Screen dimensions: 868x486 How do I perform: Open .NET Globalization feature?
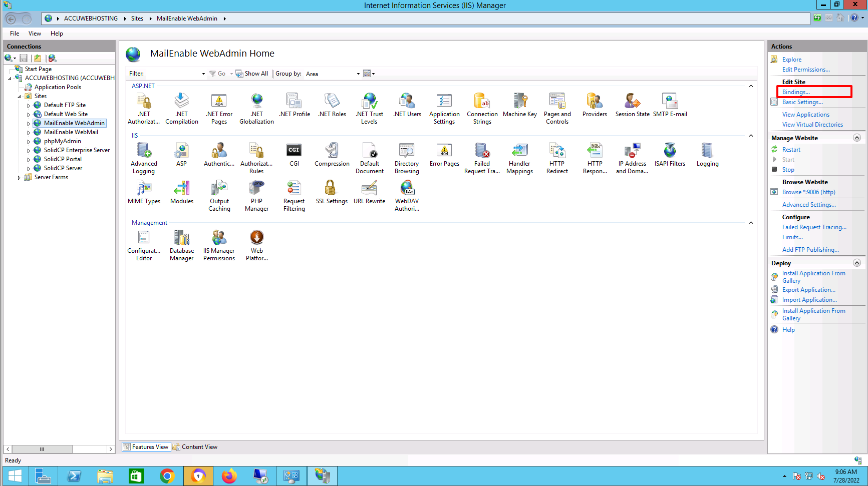[x=256, y=108]
